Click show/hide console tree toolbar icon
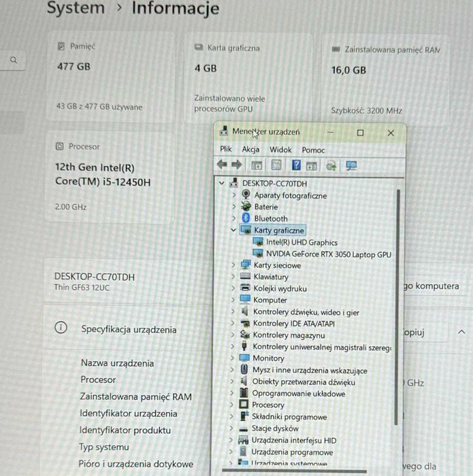The image size is (473, 476). (x=257, y=165)
